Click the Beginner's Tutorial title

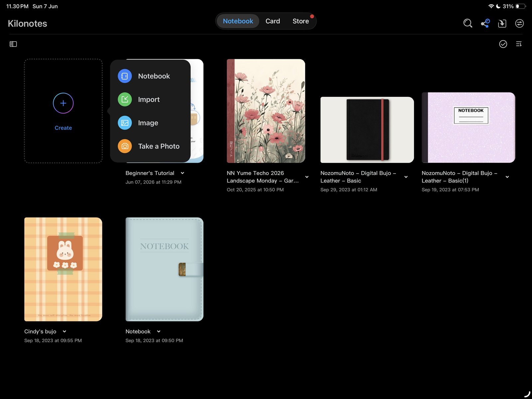(x=150, y=173)
